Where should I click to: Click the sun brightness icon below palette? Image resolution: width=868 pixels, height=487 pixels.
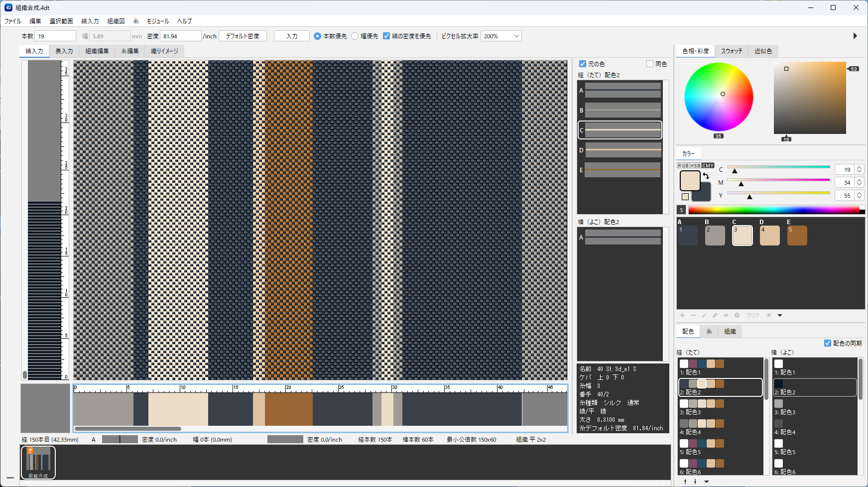[768, 315]
